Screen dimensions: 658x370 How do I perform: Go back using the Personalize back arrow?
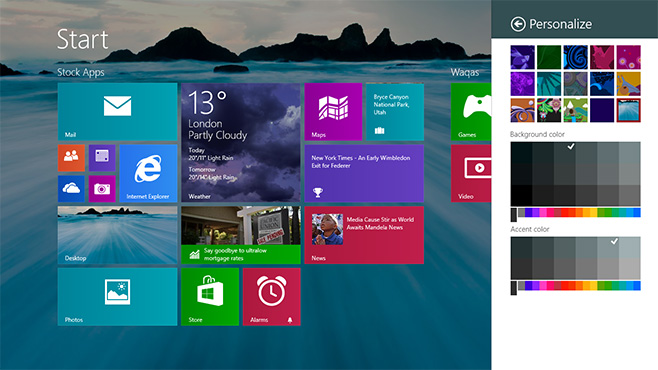pos(518,24)
